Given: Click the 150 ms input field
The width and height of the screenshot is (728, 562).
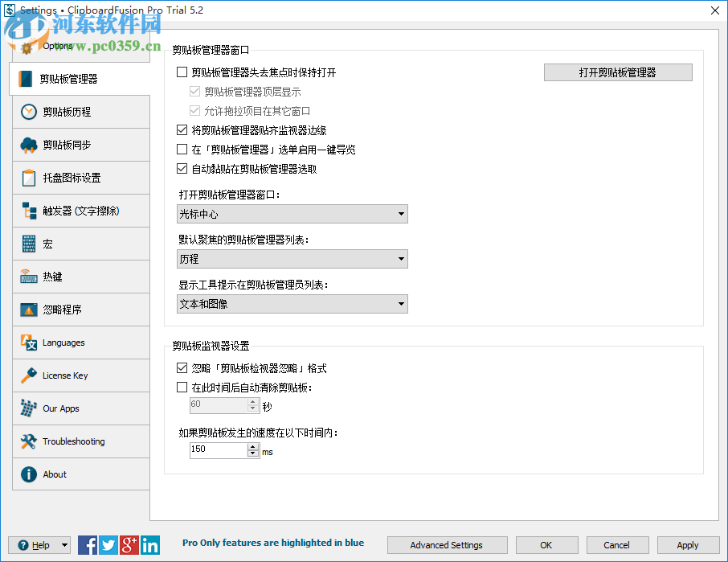Looking at the screenshot, I should [217, 450].
